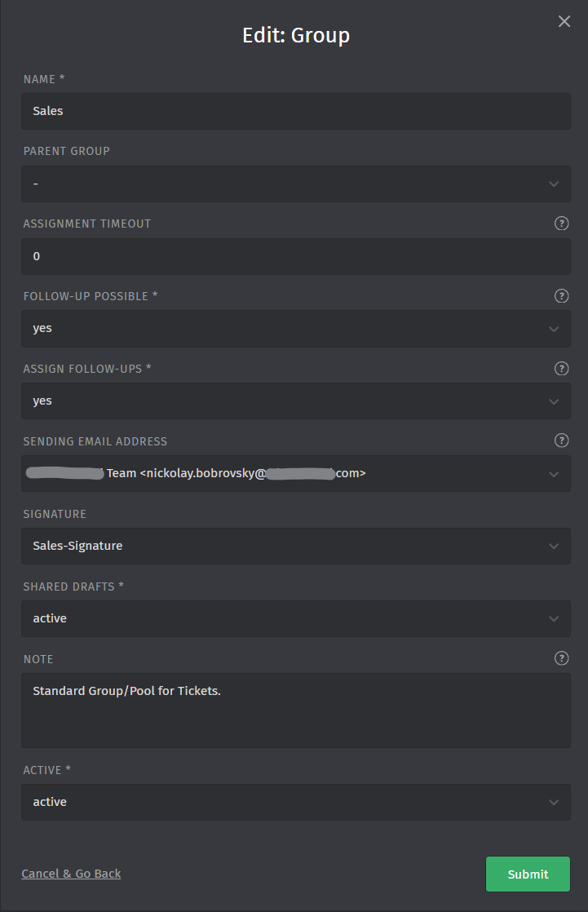Expand the Shared Drafts dropdown
Screen dimensions: 588x912
point(295,618)
